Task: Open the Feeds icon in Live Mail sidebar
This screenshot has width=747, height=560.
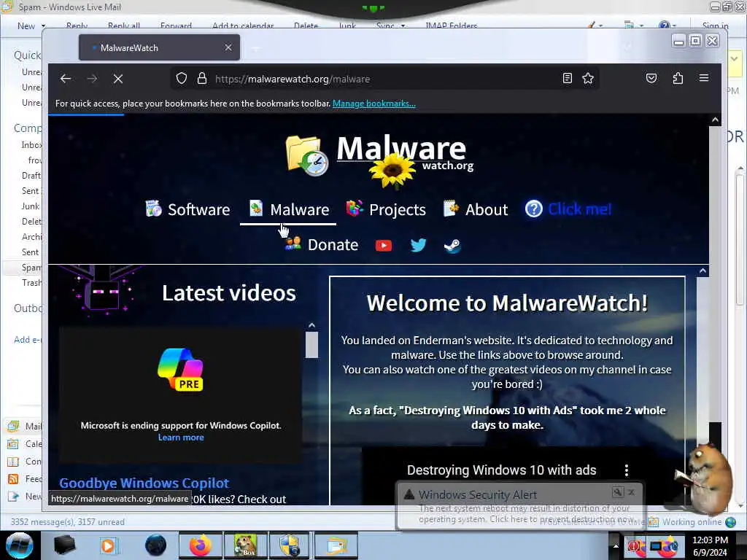Action: (x=13, y=478)
